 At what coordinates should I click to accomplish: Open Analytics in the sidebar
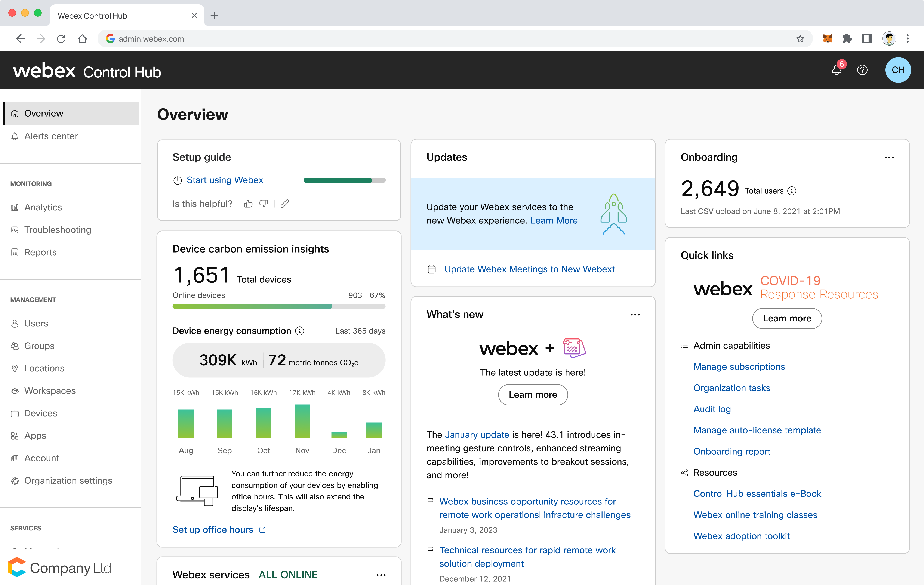click(43, 207)
